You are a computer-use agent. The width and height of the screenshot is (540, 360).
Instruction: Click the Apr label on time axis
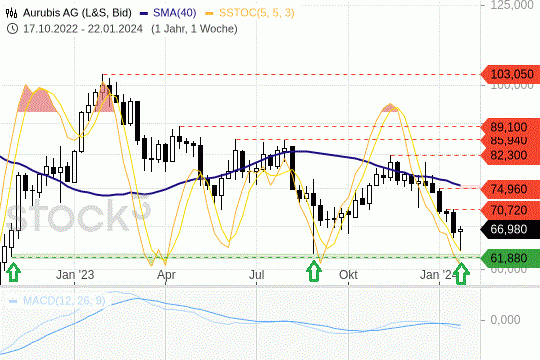(166, 275)
